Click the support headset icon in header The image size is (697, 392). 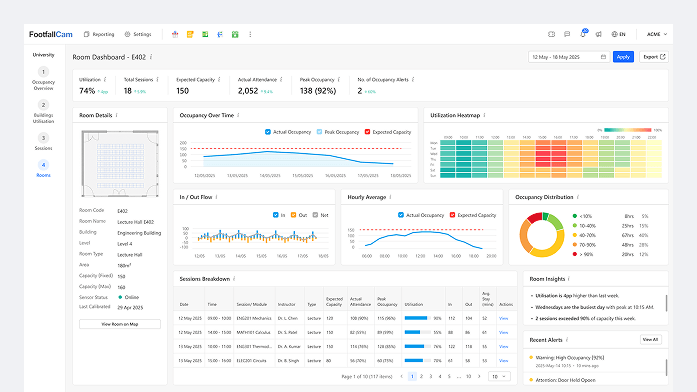552,34
